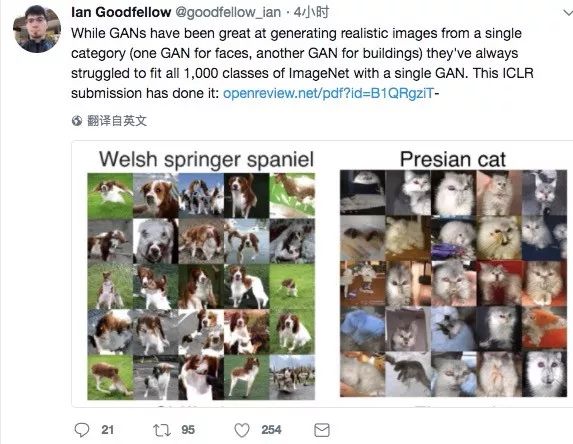Viewport: 573px width, 444px height.
Task: Click the @goodfellow_ian handle
Action: (228, 12)
